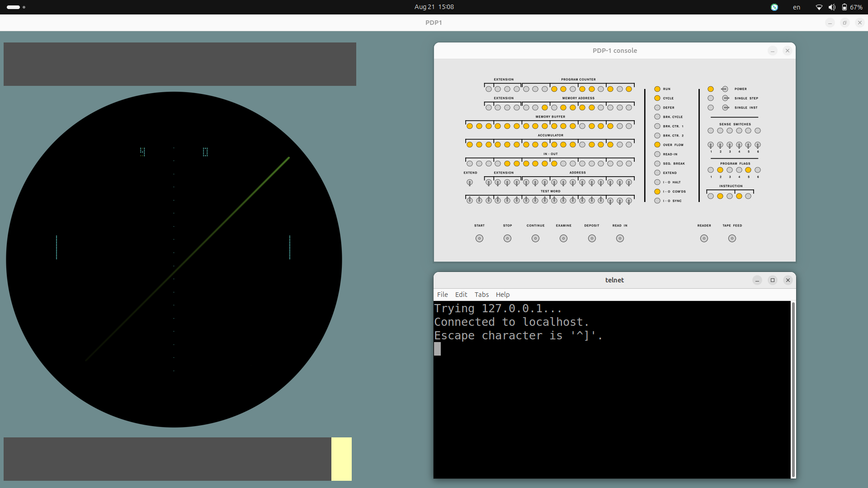Toggle the SINGLE INST switch
Viewport: 868px width, 488px height.
point(726,108)
